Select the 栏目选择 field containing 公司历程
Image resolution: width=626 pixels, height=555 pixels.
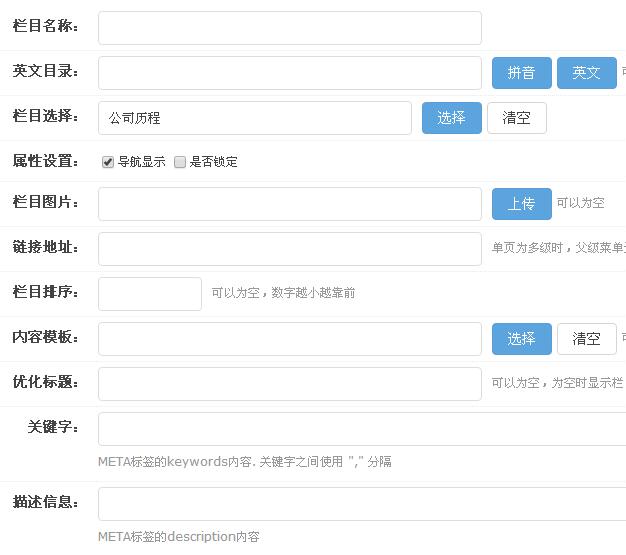coord(254,118)
